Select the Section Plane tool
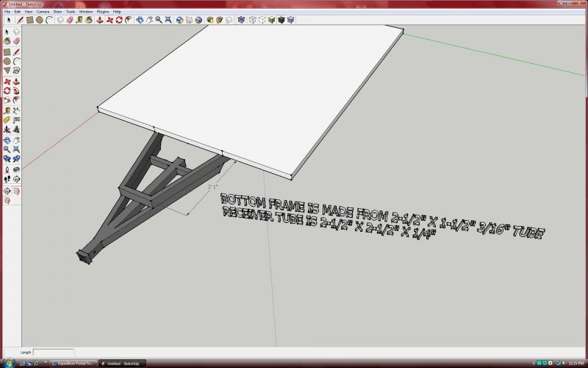This screenshot has height=368, width=588. tap(16, 180)
